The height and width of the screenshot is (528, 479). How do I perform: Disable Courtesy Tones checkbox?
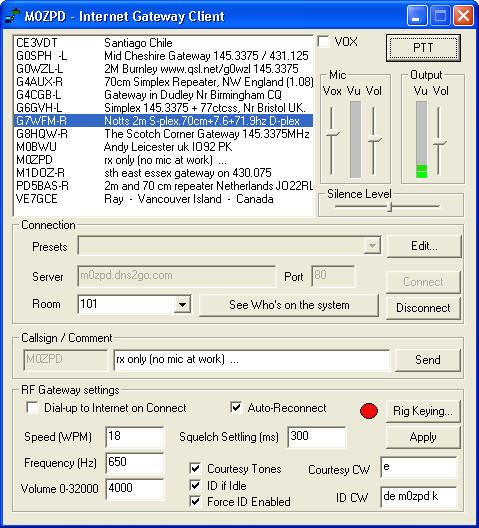[195, 468]
